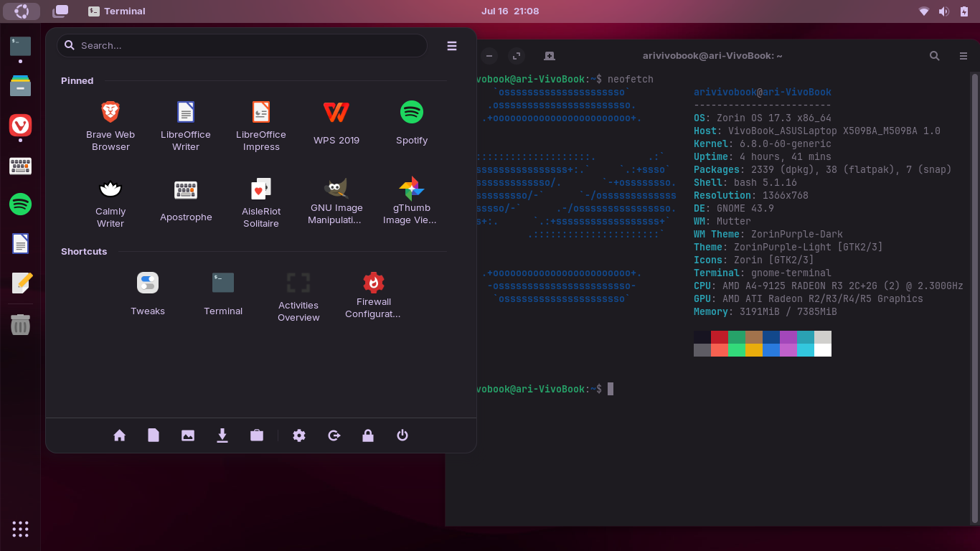
Task: Open the Trash in the dock
Action: click(x=20, y=325)
